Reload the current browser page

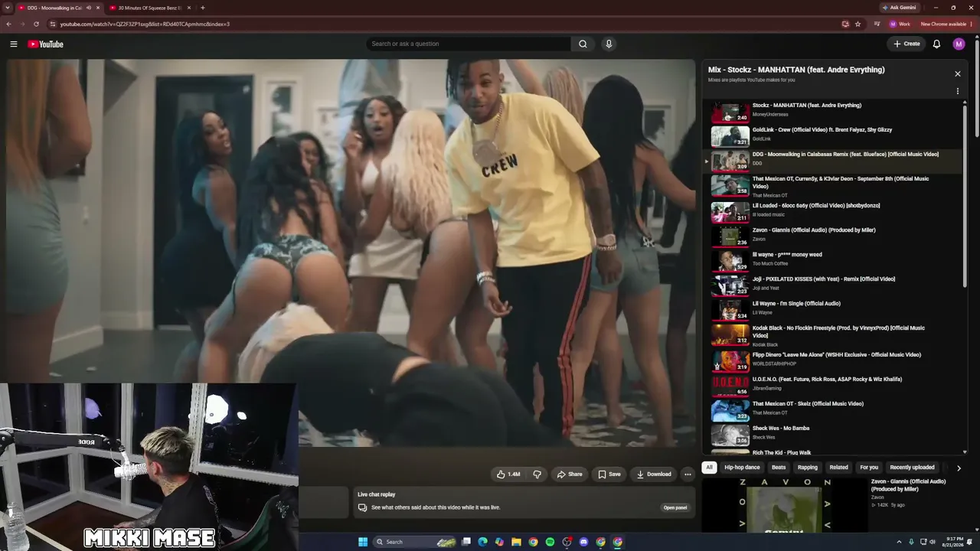pos(36,24)
